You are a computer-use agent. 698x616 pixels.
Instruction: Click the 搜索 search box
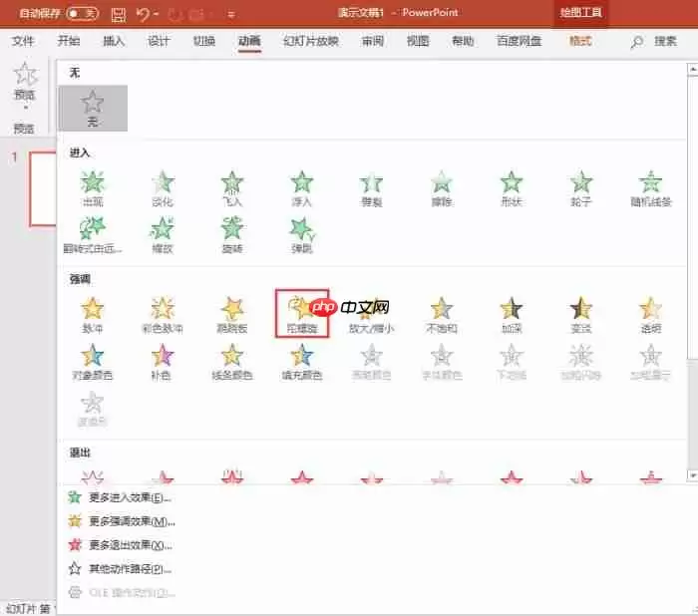(x=655, y=42)
